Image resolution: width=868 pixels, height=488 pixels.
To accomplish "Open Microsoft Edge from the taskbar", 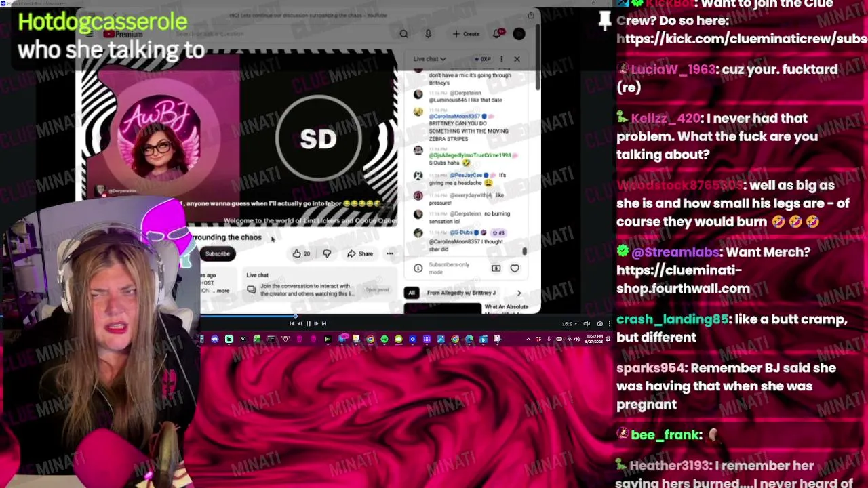I will click(469, 339).
